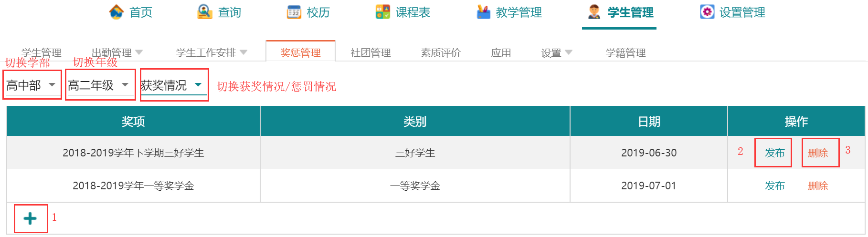The height and width of the screenshot is (237, 868).
Task: Open the 查询 search icon
Action: point(205,12)
